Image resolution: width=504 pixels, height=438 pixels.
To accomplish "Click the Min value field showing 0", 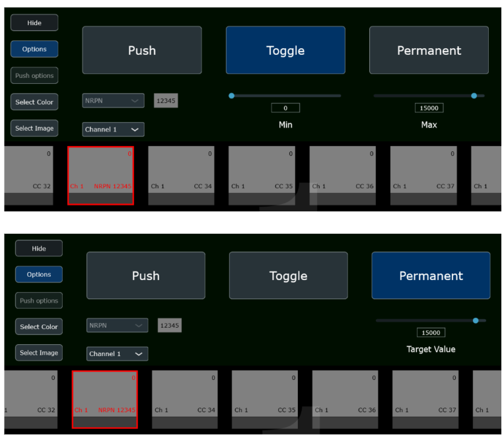I will pyautogui.click(x=285, y=108).
